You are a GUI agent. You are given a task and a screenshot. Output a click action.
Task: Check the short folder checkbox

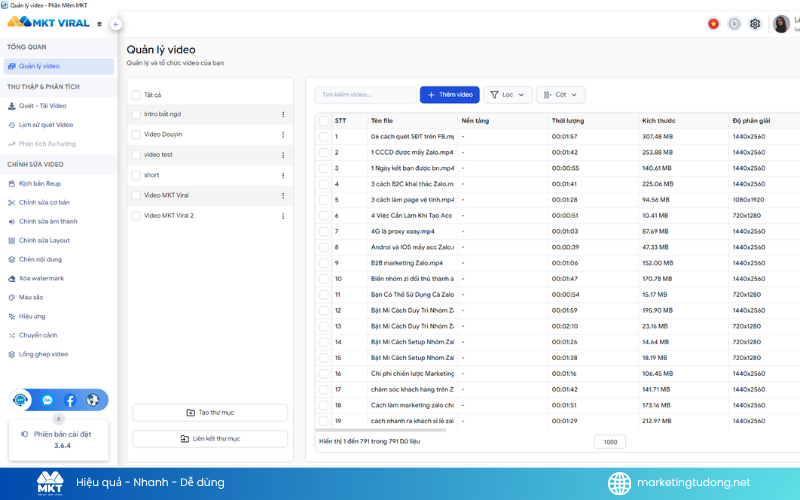[136, 175]
